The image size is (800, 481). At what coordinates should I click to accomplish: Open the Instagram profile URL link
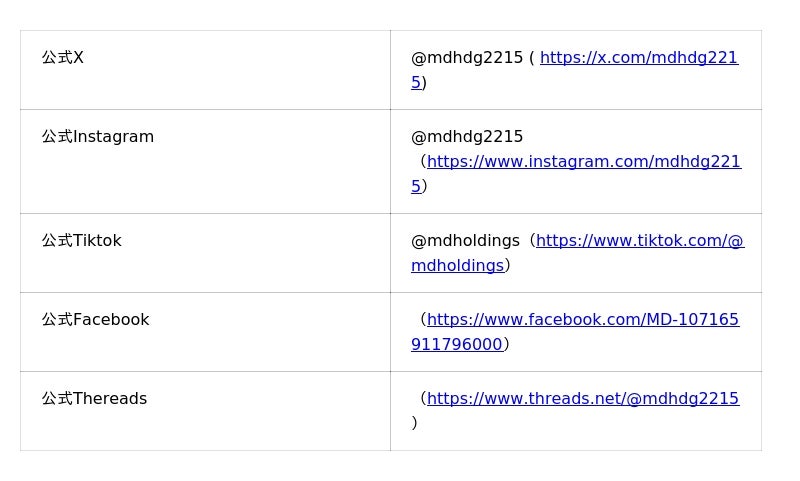pos(583,162)
